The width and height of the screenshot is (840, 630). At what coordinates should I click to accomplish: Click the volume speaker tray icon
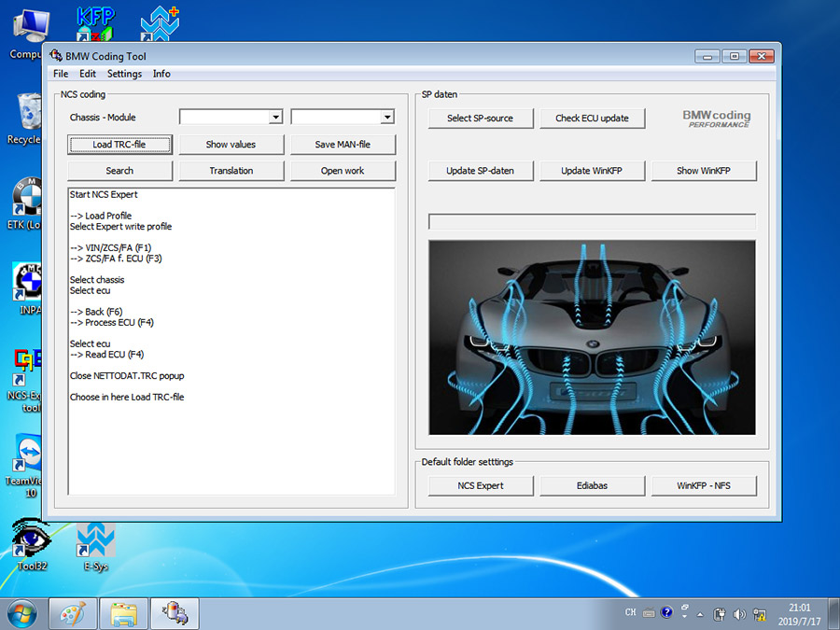tap(739, 614)
